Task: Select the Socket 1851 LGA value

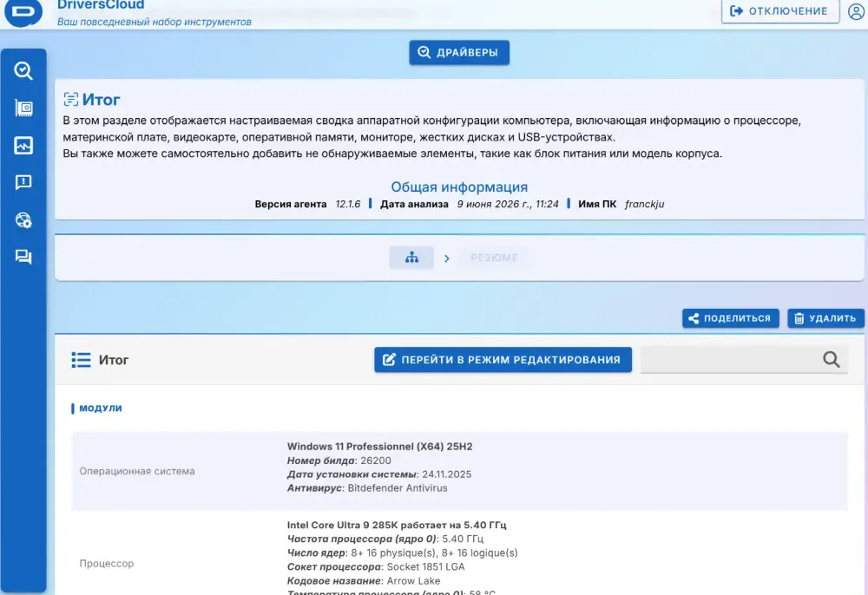Action: pos(425,566)
